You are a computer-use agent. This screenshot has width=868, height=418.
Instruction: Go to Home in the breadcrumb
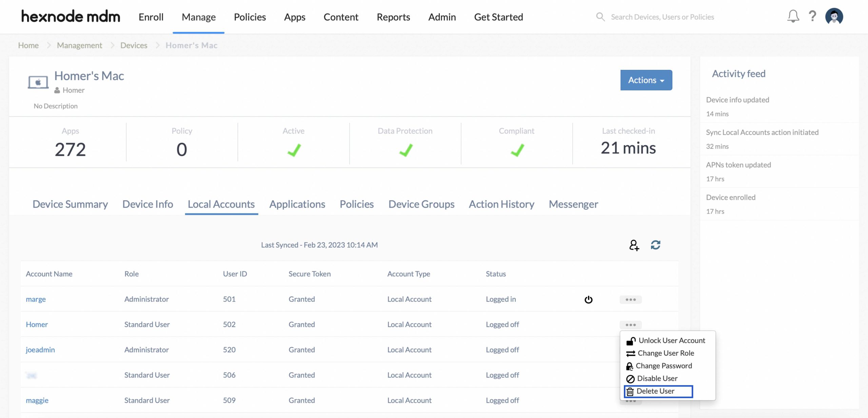click(x=28, y=45)
